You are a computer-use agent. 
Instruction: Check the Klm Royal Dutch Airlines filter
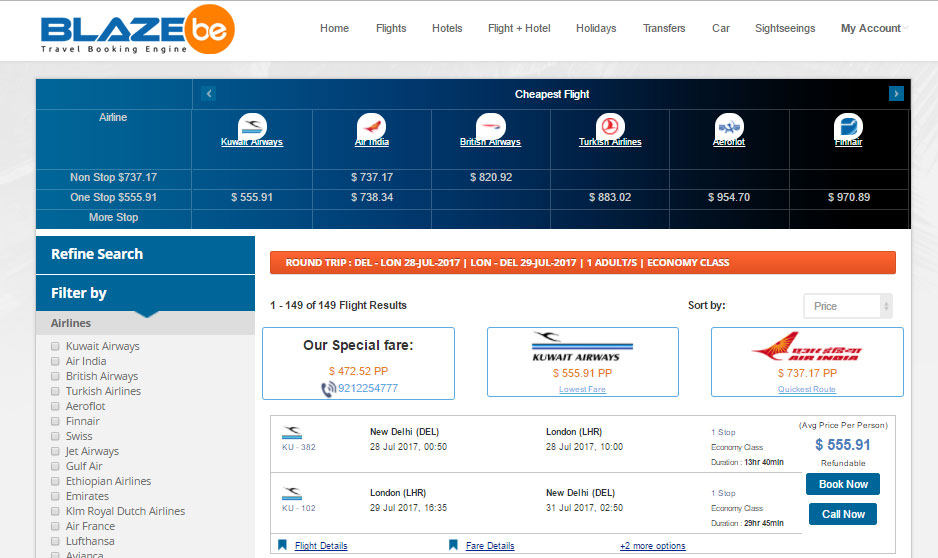55,511
